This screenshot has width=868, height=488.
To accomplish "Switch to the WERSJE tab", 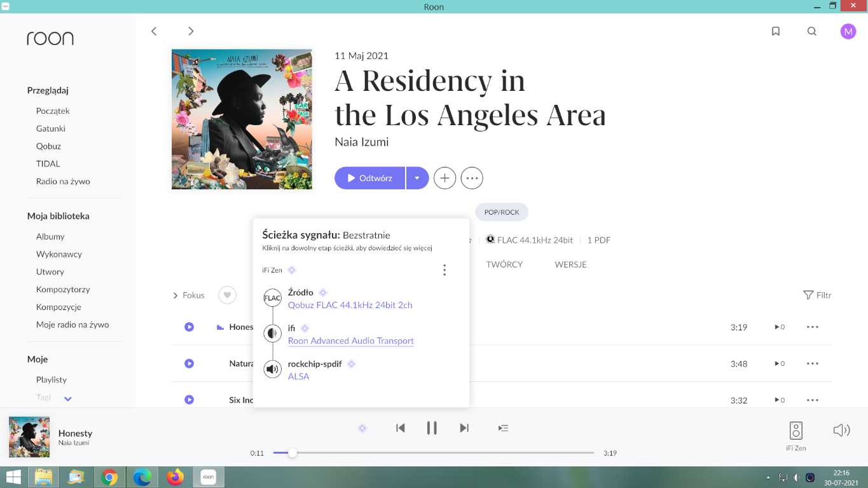I will coord(570,264).
